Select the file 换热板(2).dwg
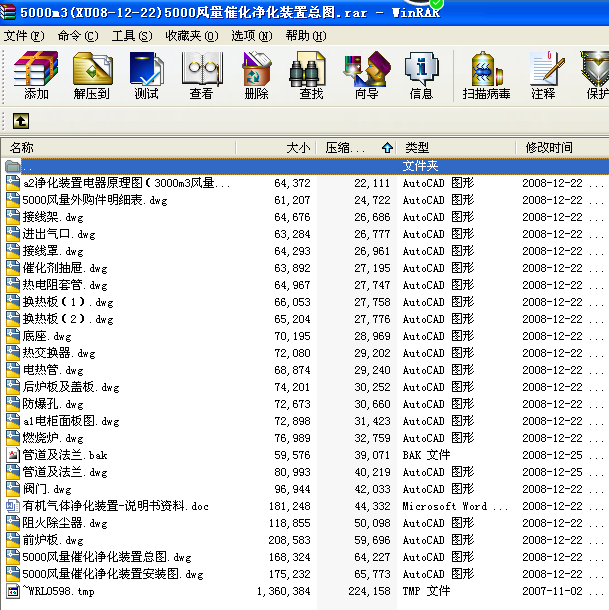The width and height of the screenshot is (609, 610). (x=68, y=319)
